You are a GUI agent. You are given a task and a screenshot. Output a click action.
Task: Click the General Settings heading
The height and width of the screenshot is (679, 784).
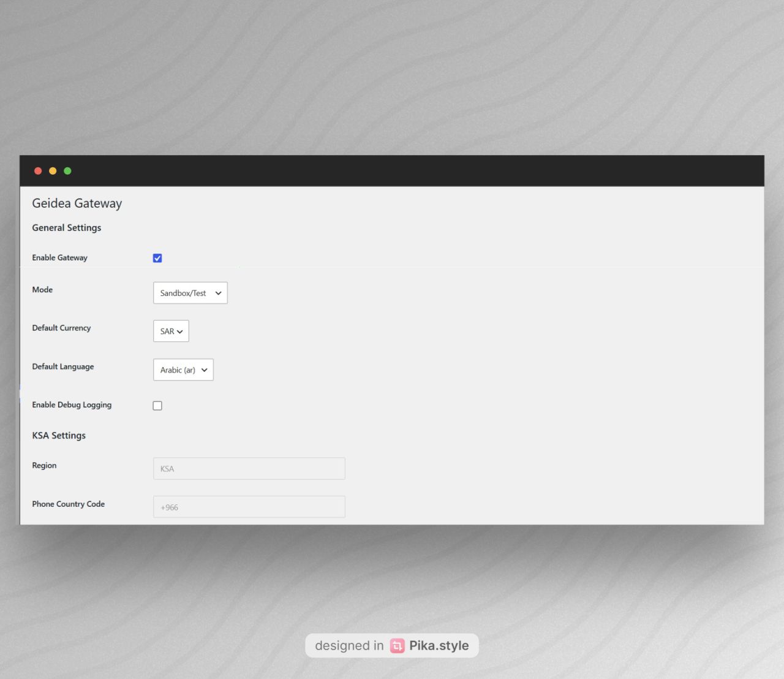tap(67, 227)
